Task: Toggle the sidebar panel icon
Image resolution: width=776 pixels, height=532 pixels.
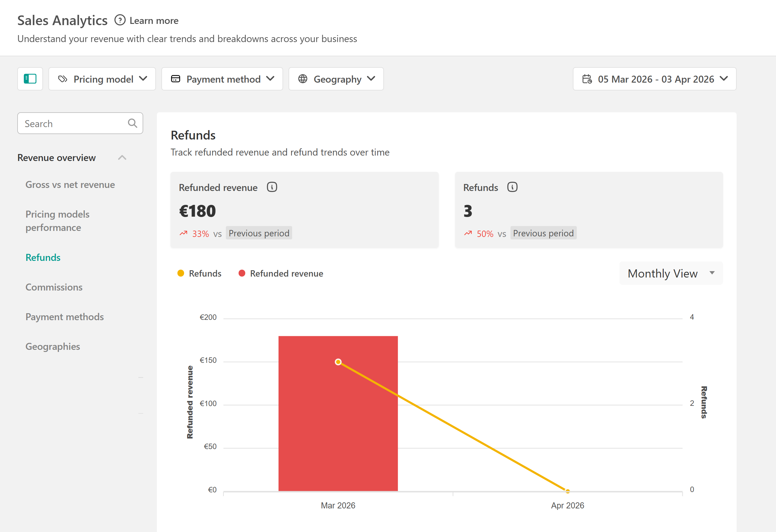Action: 30,79
